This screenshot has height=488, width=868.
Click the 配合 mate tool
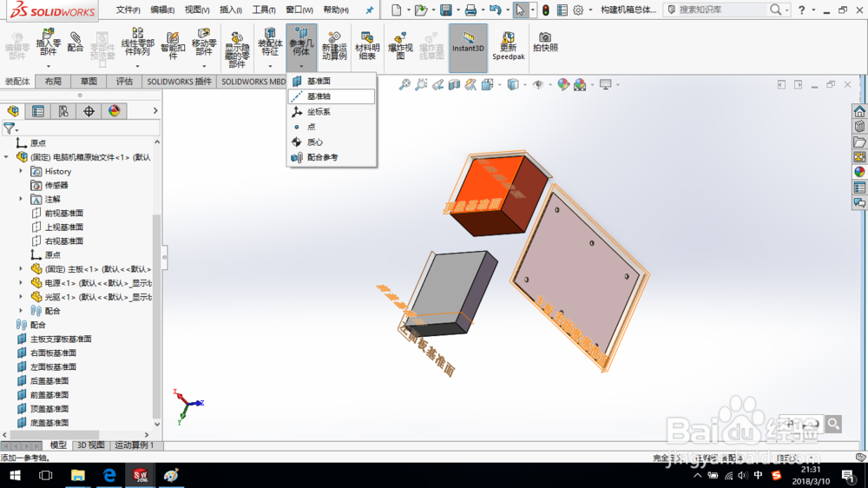pos(76,42)
